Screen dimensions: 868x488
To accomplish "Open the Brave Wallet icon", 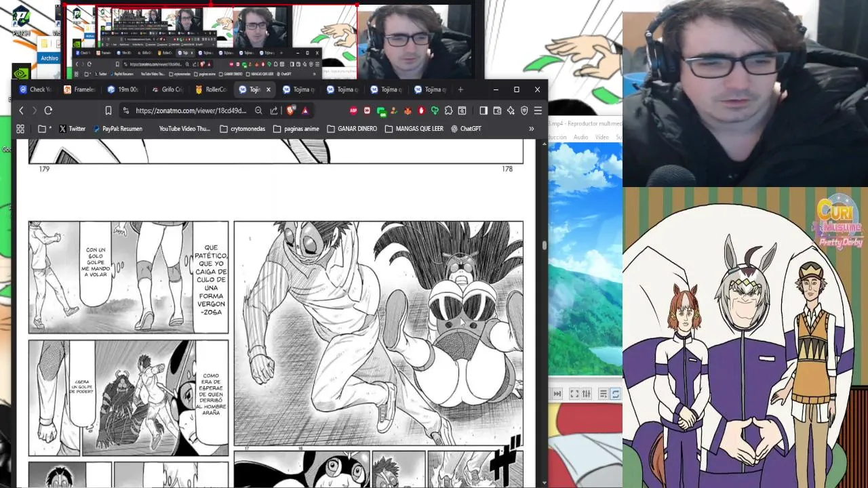I will [497, 110].
